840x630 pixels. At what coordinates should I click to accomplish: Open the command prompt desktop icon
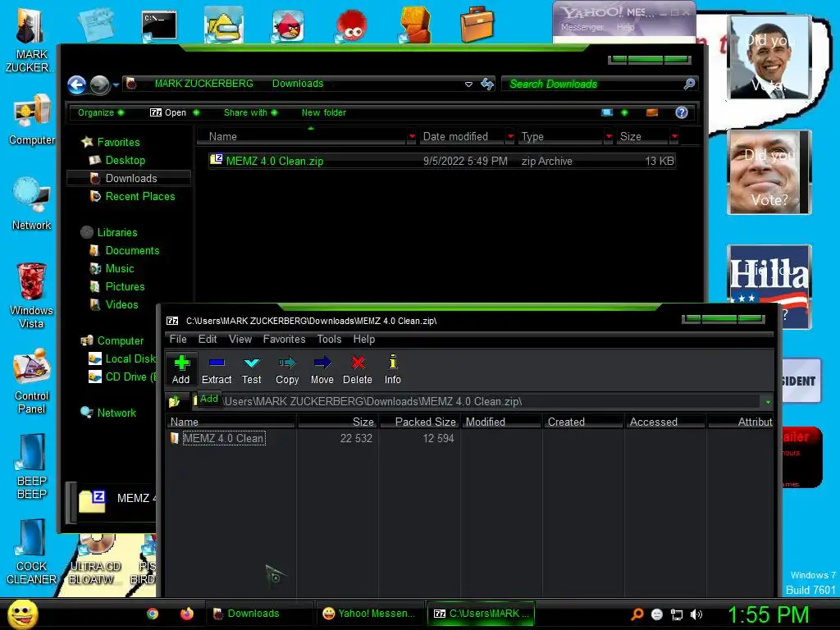159,25
